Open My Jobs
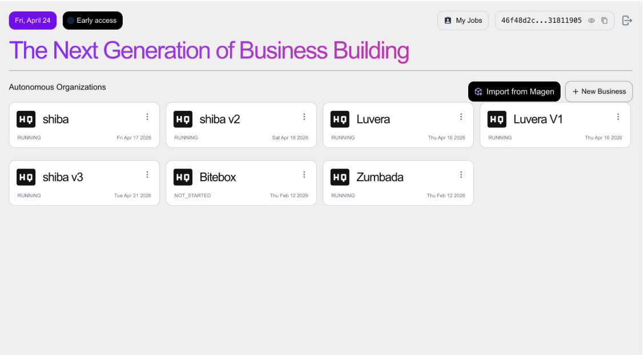 (463, 21)
